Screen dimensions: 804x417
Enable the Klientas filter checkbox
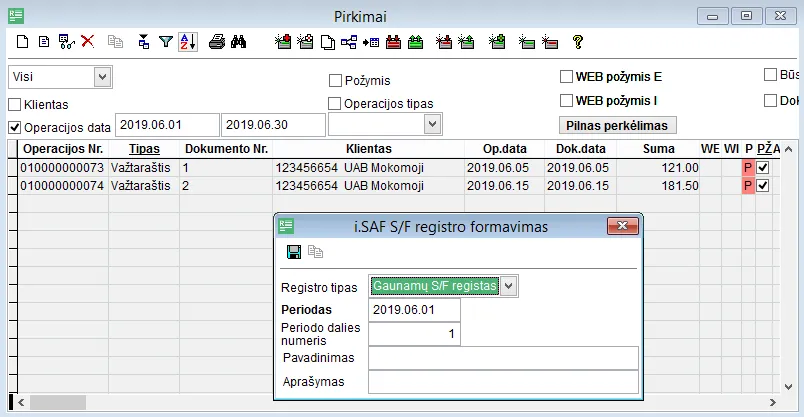(14, 105)
